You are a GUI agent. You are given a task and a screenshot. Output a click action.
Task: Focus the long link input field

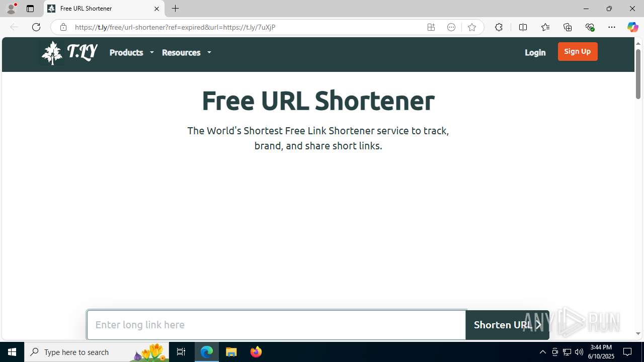coord(276,325)
